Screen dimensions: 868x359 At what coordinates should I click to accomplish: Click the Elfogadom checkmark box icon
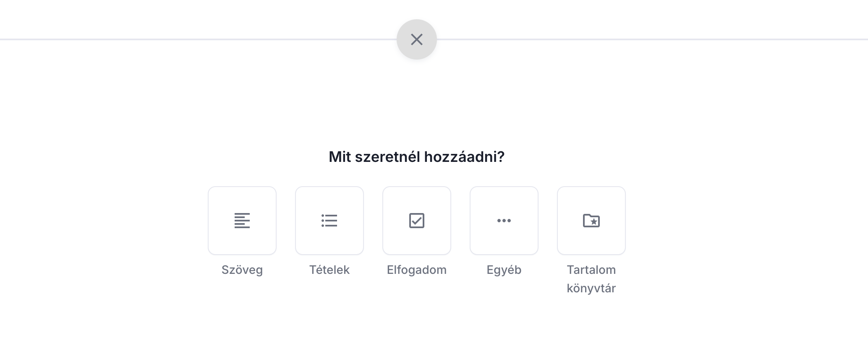pyautogui.click(x=417, y=221)
